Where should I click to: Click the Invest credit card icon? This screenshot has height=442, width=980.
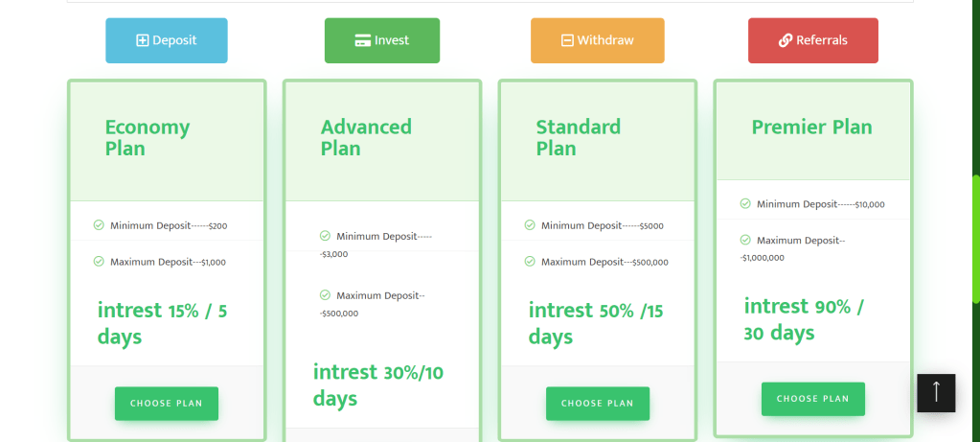363,40
